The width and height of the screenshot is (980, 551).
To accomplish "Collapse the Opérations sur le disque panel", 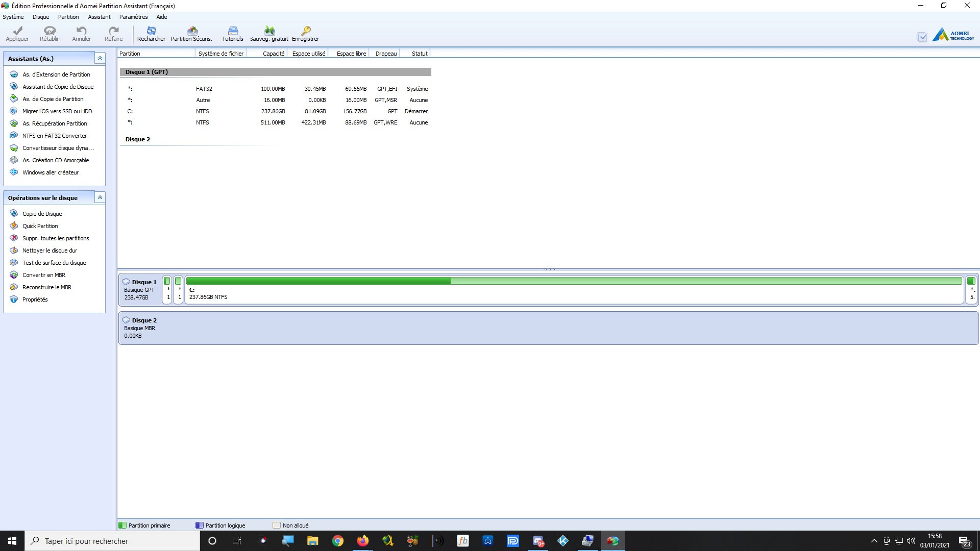I will pyautogui.click(x=100, y=197).
